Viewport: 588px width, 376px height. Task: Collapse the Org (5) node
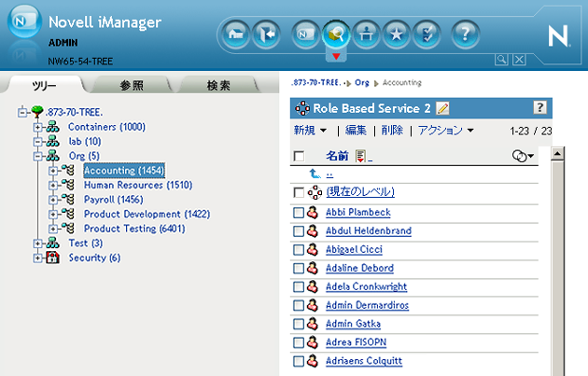[x=37, y=156]
